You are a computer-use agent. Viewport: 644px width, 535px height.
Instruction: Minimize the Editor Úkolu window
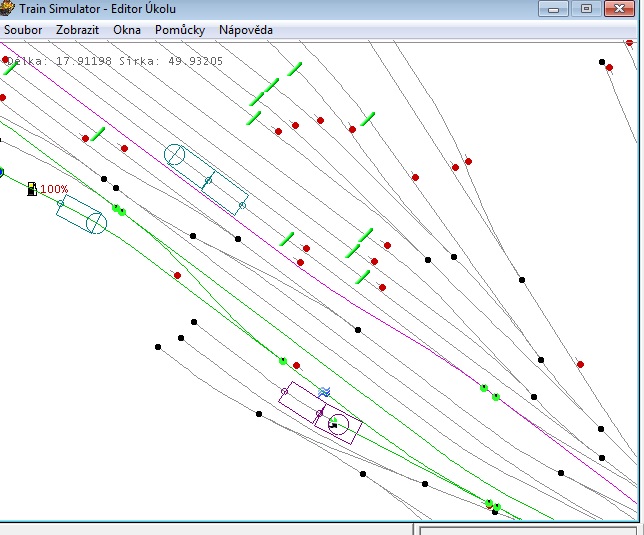pos(553,9)
